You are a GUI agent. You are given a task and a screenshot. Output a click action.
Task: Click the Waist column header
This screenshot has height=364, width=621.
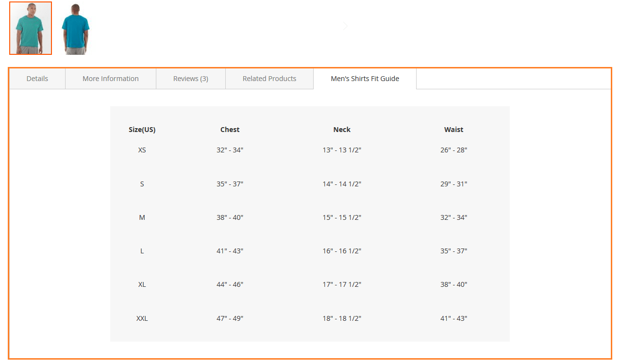tap(454, 130)
